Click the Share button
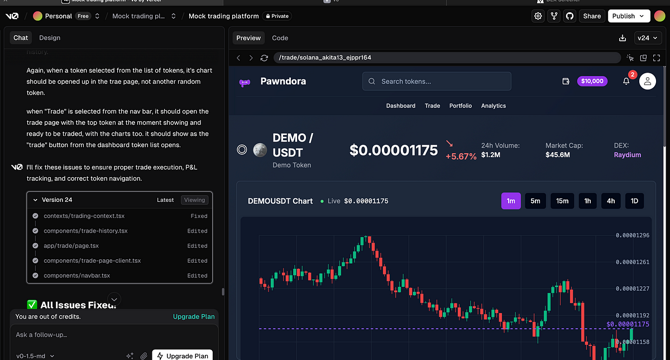Viewport: 670px width, 360px height. click(x=592, y=16)
